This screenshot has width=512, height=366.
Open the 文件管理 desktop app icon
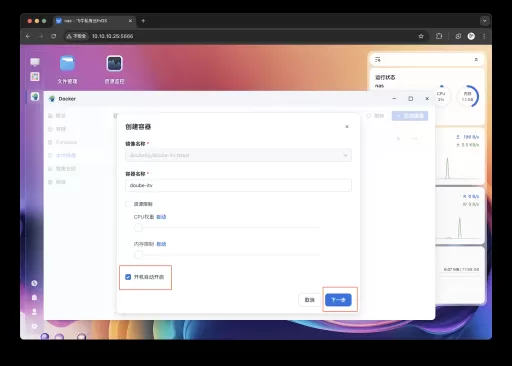[x=67, y=63]
